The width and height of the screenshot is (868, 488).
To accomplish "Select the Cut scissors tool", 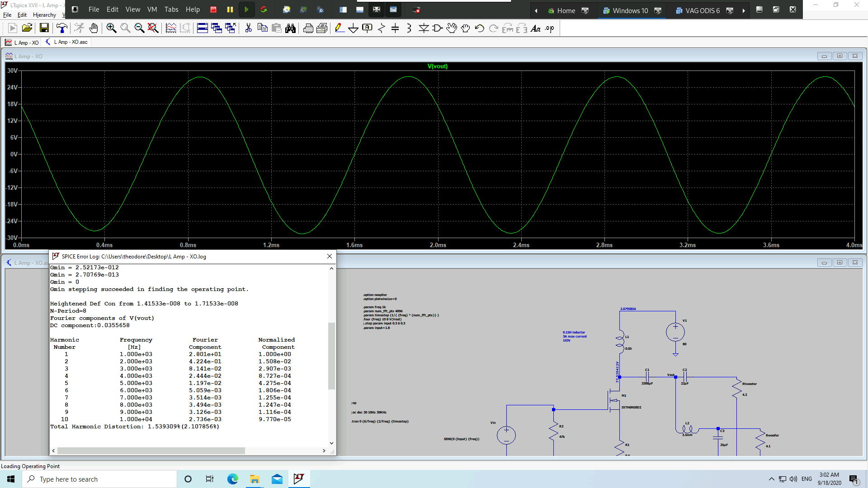I will (x=248, y=28).
